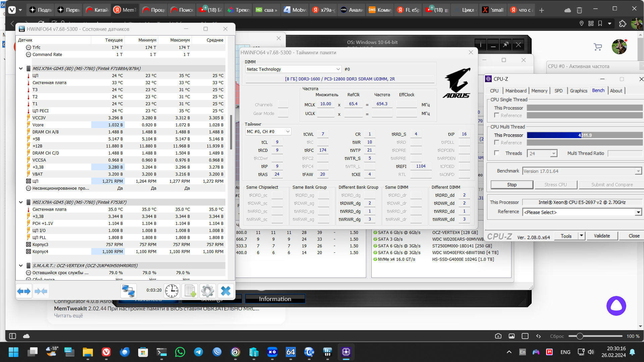The width and height of the screenshot is (644, 362).
Task: Click the log to file icon
Action: (190, 291)
